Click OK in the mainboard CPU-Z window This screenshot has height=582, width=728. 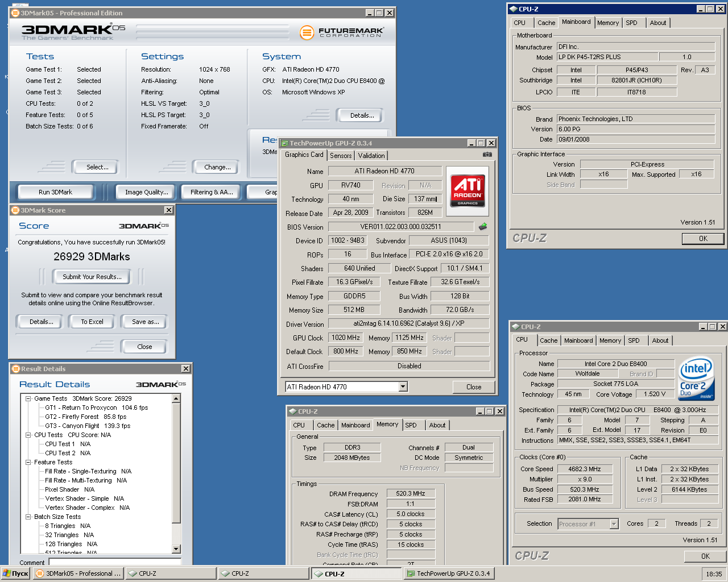coord(704,239)
